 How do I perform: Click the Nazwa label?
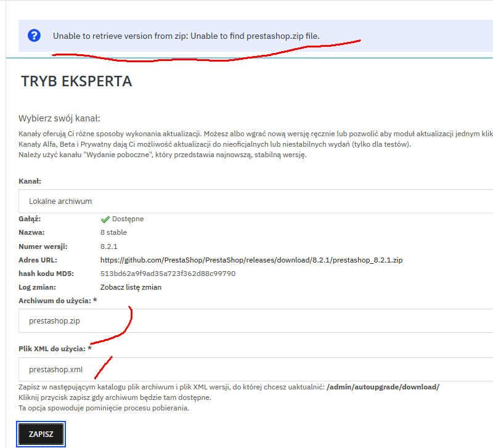[31, 232]
